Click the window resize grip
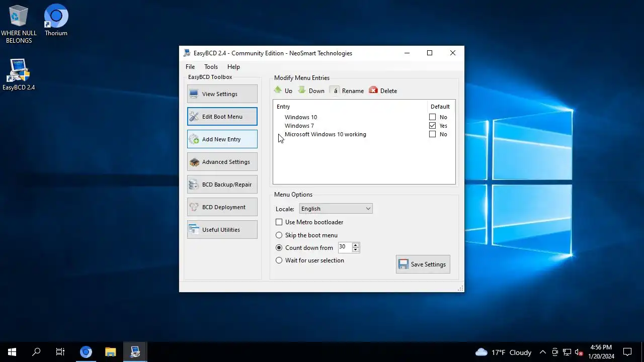 [460, 289]
